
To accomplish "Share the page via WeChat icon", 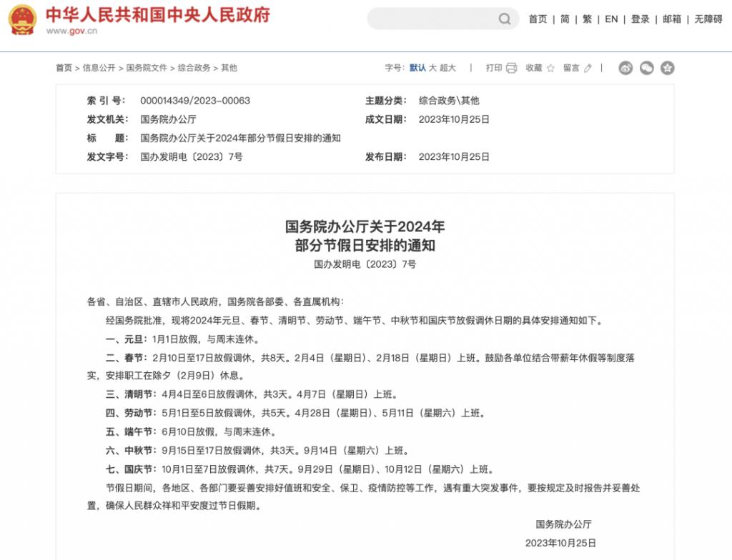I will click(x=646, y=68).
